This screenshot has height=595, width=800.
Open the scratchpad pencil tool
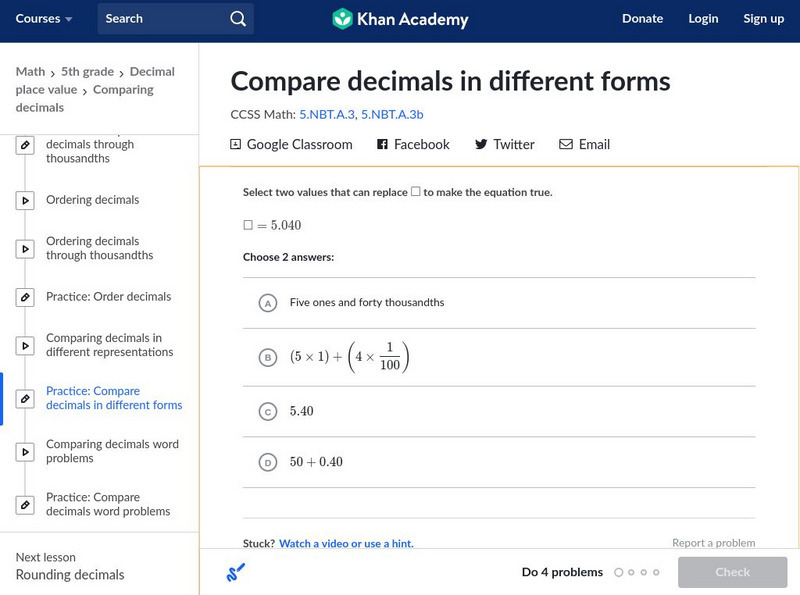(x=236, y=573)
